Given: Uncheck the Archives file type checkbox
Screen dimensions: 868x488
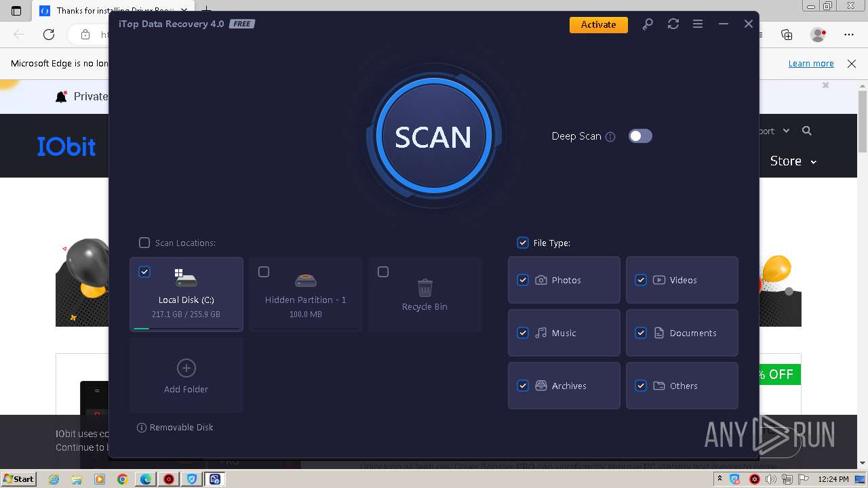Looking at the screenshot, I should click(523, 386).
